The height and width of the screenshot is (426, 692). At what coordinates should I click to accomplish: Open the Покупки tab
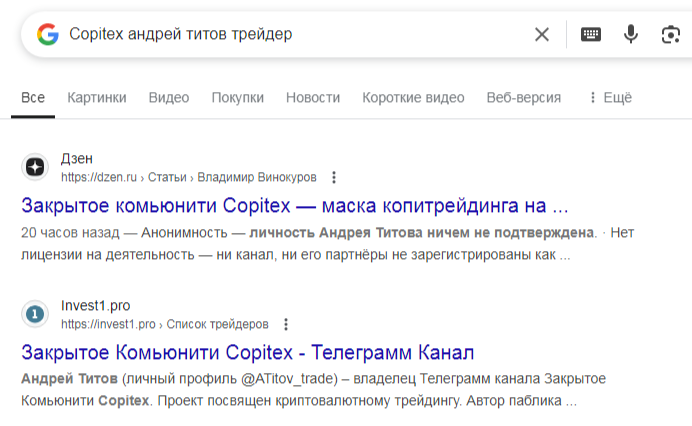[238, 98]
